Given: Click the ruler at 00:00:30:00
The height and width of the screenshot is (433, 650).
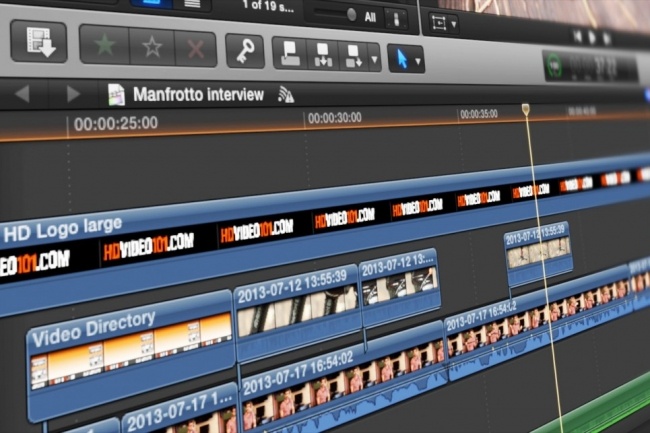Looking at the screenshot, I should click(x=334, y=118).
